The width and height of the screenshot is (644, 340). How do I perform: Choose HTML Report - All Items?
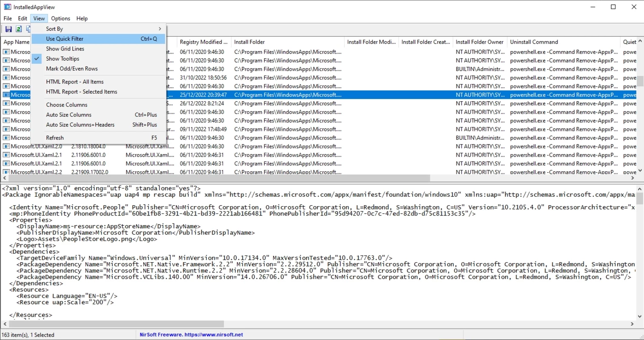[x=98, y=82]
